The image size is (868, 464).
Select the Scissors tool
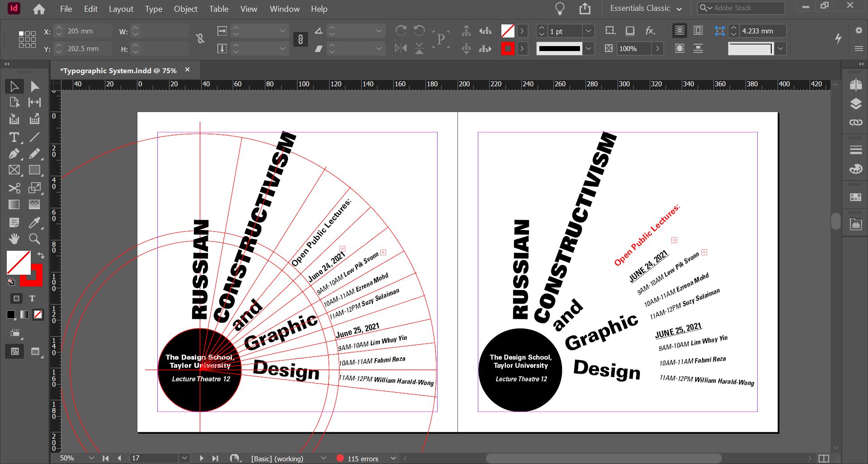[x=14, y=188]
